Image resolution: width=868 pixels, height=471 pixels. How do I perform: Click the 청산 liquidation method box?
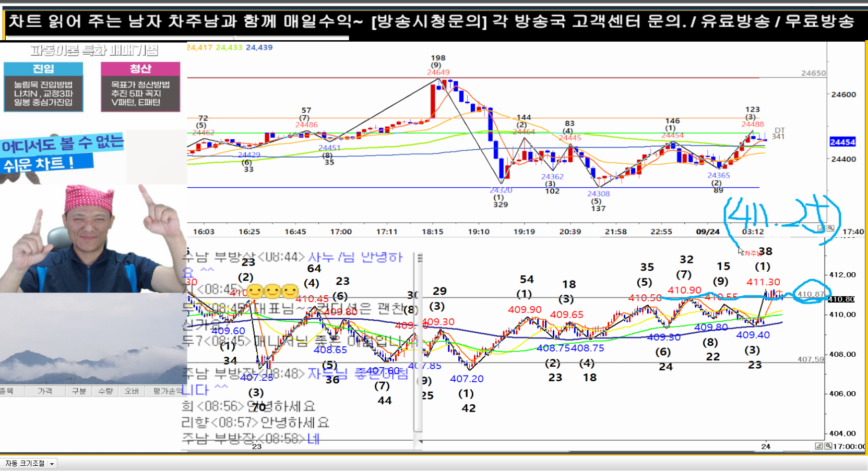[x=140, y=87]
